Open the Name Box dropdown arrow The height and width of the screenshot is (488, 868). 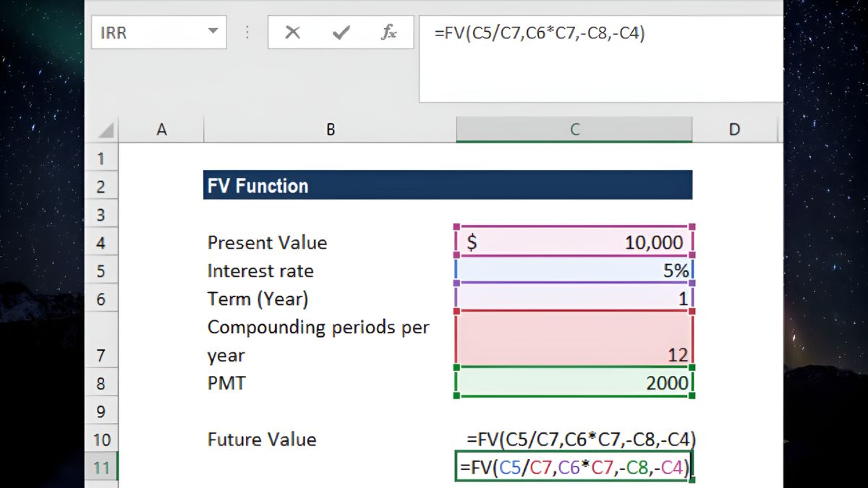point(213,32)
